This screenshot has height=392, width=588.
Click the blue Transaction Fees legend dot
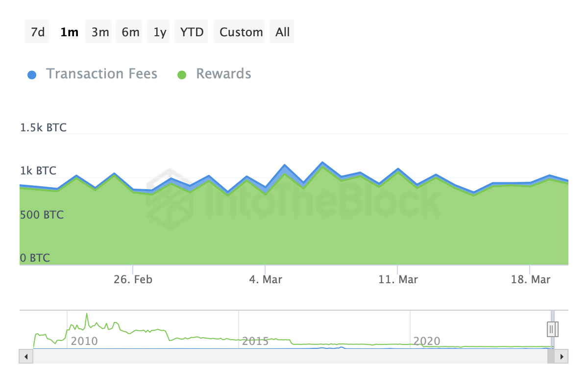point(32,75)
